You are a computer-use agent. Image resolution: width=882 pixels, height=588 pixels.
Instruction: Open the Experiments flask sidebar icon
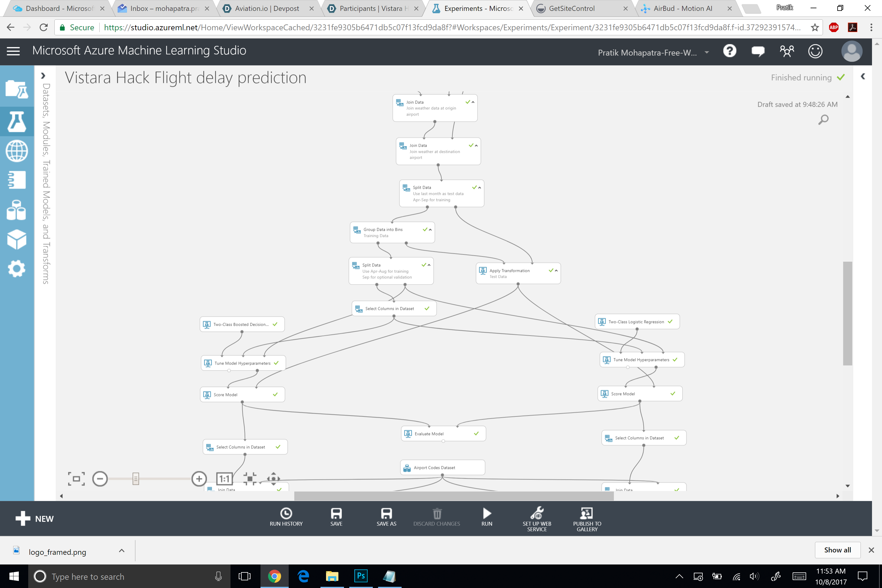(16, 121)
